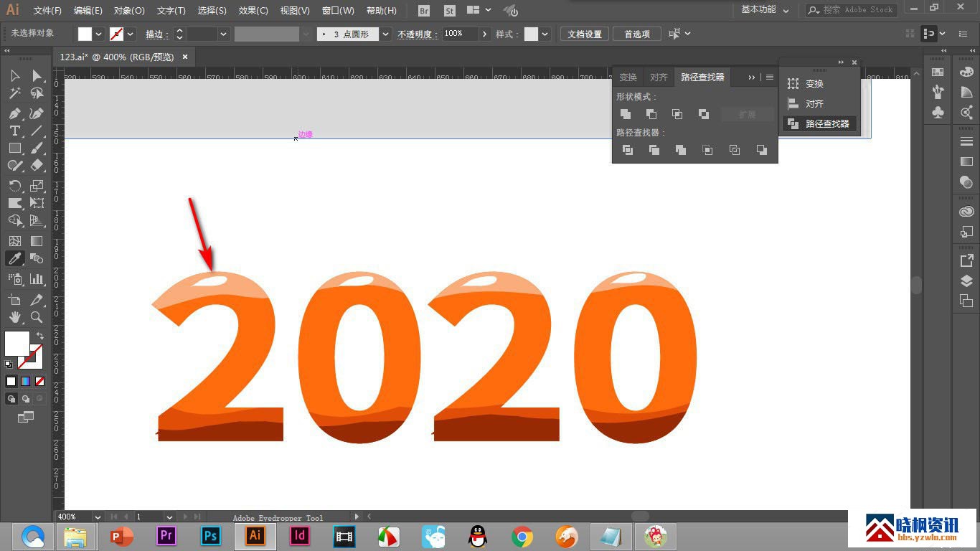Click the white fill color swatch
This screenshot has height=551, width=980.
pos(17,344)
